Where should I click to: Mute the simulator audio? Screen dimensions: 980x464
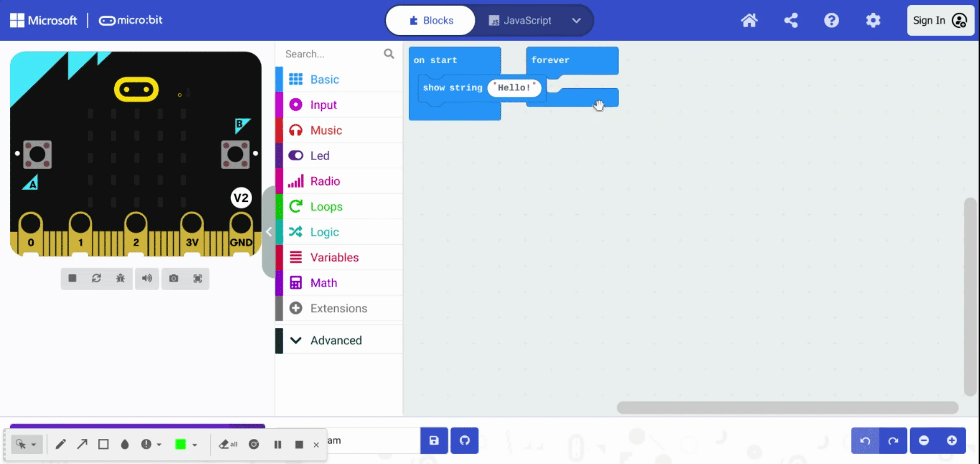147,278
